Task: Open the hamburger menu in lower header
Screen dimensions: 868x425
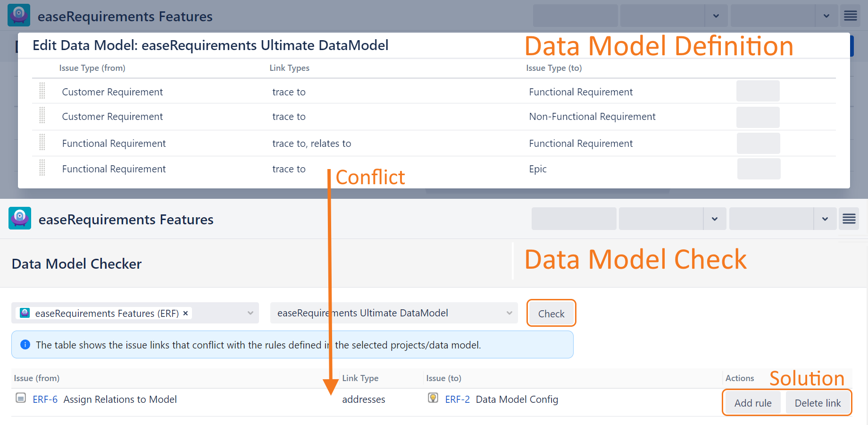Action: (x=849, y=219)
